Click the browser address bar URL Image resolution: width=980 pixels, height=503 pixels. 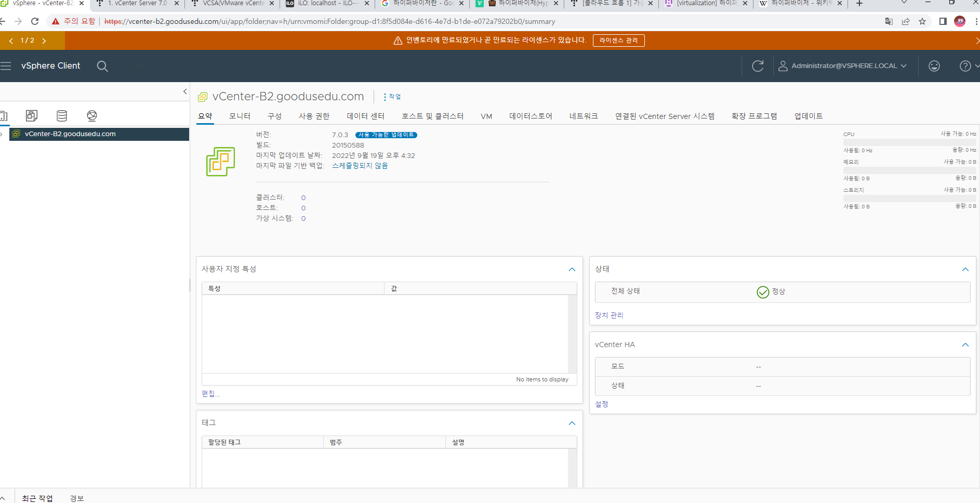pos(329,21)
